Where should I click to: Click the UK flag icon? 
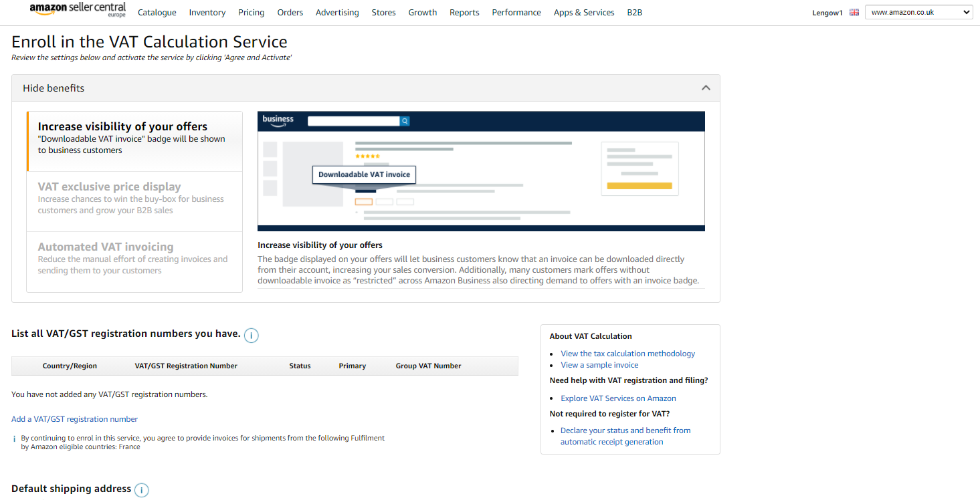854,12
